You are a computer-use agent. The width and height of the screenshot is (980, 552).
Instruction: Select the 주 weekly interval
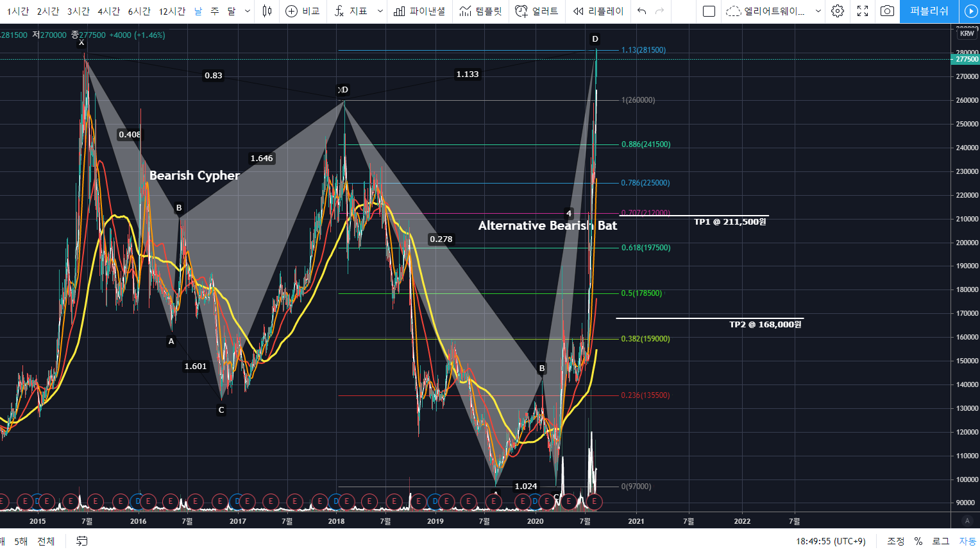click(215, 11)
